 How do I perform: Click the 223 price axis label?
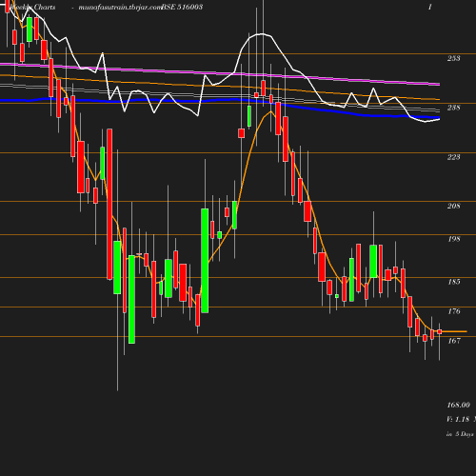point(453,157)
